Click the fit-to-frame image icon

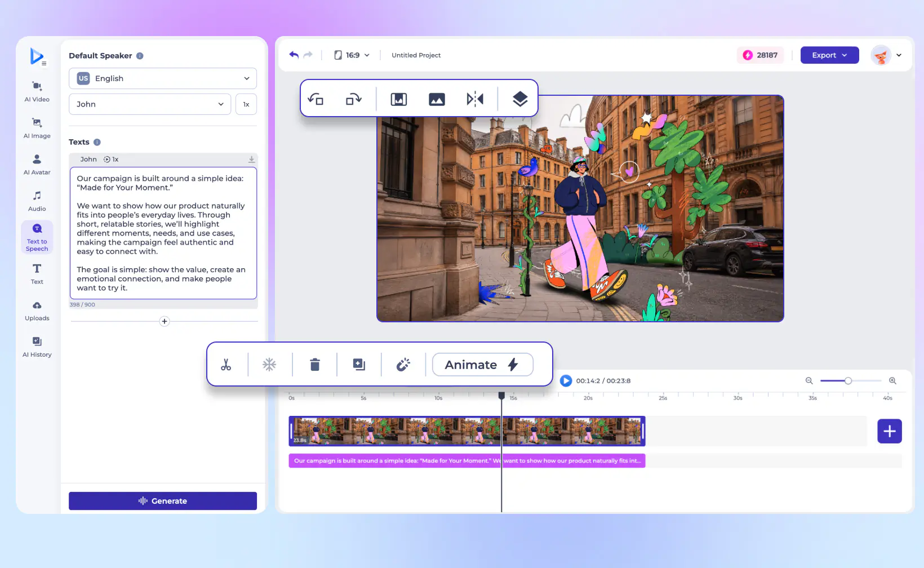tap(399, 99)
